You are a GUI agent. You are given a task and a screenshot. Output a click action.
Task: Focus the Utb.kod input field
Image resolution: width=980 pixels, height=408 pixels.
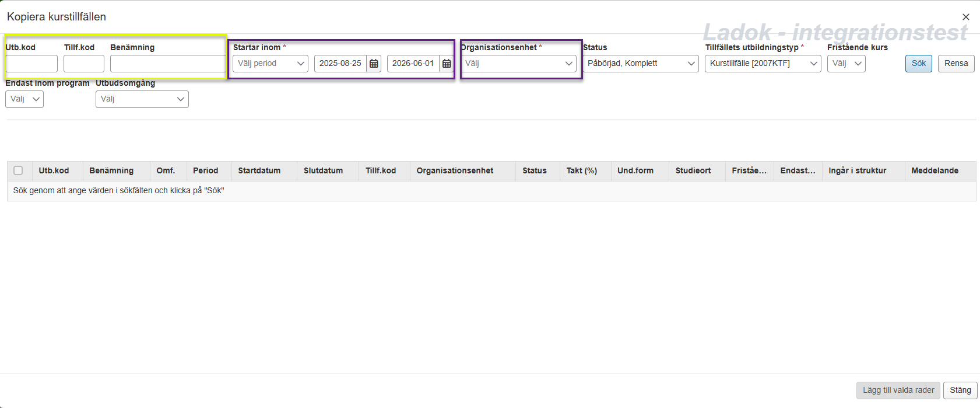[x=31, y=64]
